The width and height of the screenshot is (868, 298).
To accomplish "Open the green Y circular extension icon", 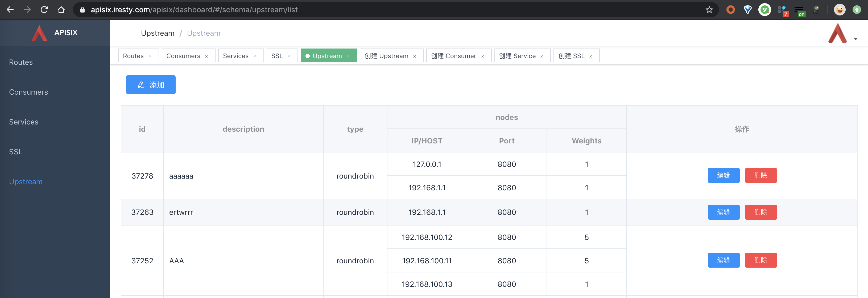I will [x=765, y=9].
